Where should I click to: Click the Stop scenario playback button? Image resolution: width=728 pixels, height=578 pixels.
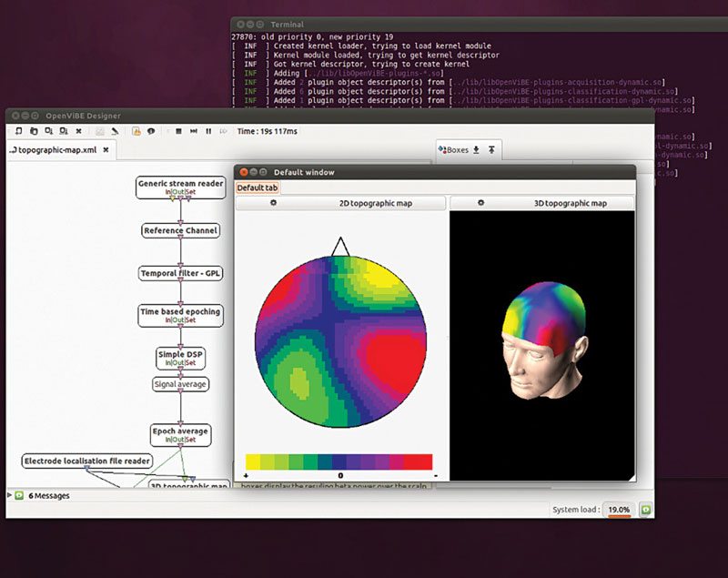coord(177,131)
